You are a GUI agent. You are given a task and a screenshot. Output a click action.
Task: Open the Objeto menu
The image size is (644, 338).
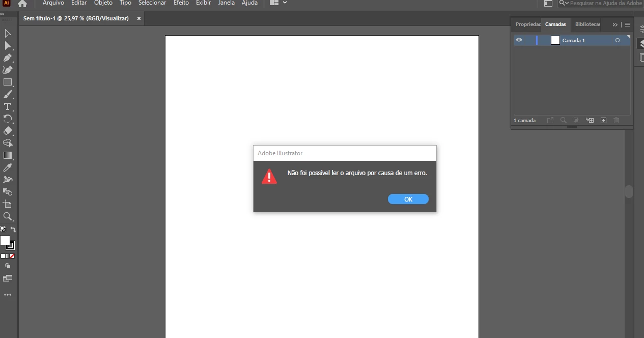coord(103,3)
